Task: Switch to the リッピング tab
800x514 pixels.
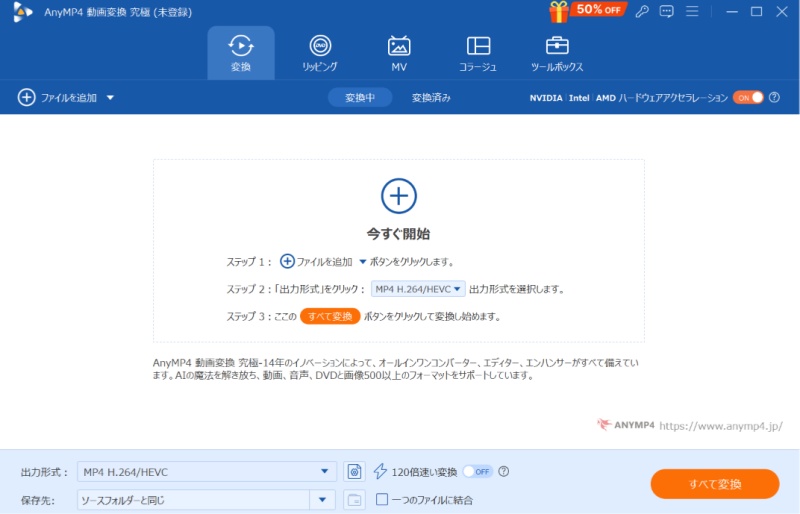Action: [320, 53]
